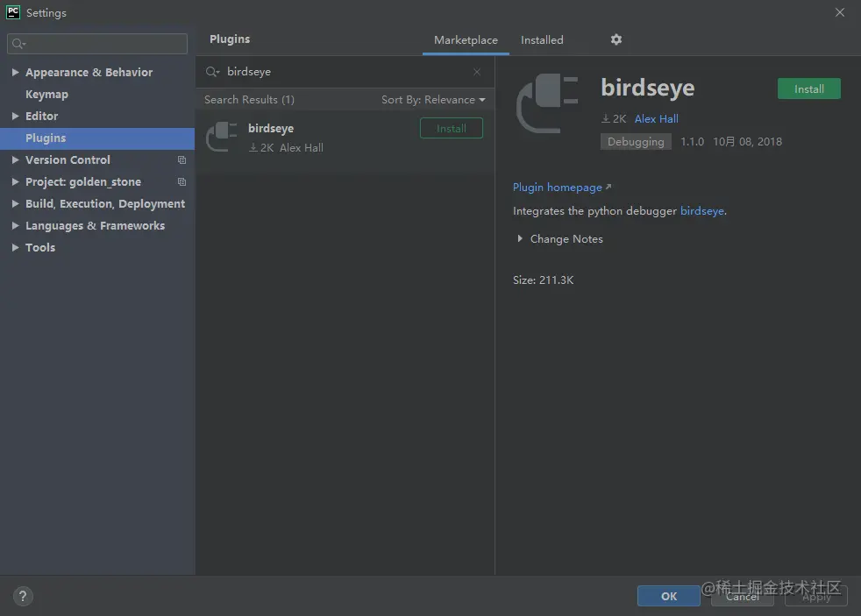
Task: Expand Version Control tree arrow
Action: coord(16,159)
